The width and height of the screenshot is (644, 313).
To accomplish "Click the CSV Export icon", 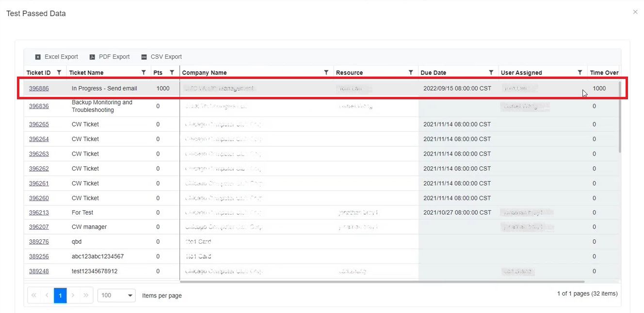I will click(x=144, y=57).
